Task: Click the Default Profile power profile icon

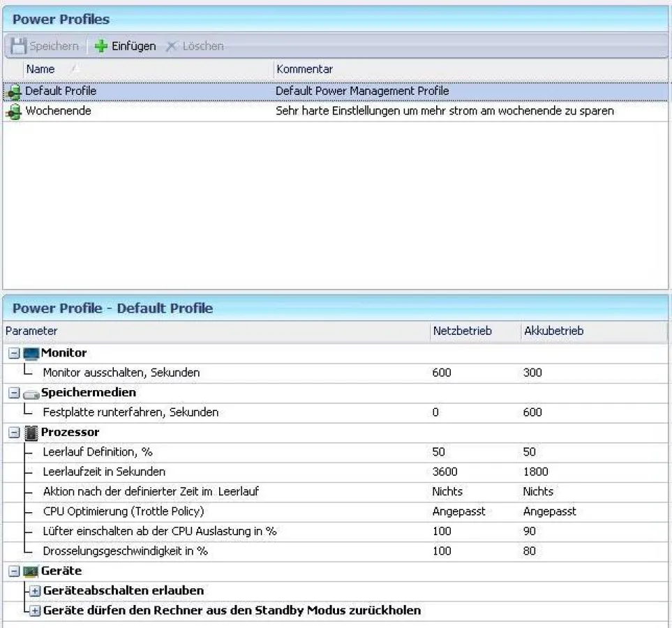Action: pyautogui.click(x=15, y=91)
